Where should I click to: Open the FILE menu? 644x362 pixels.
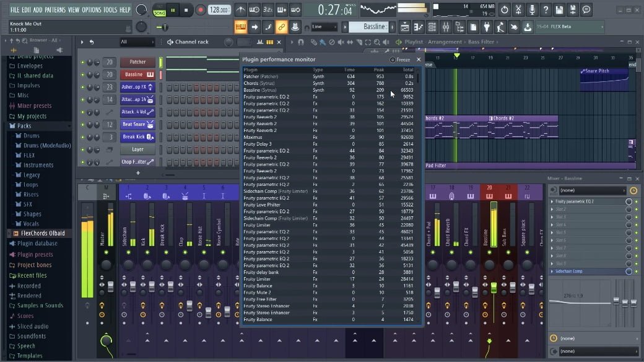tap(15, 10)
